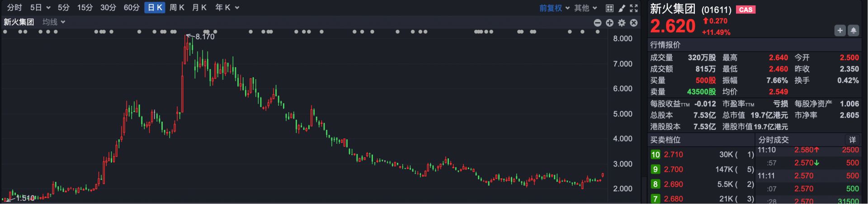Screen dimensions: 868x204
Task: Add 新火集团 to watchlist with plus button
Action: pyautogui.click(x=840, y=30)
